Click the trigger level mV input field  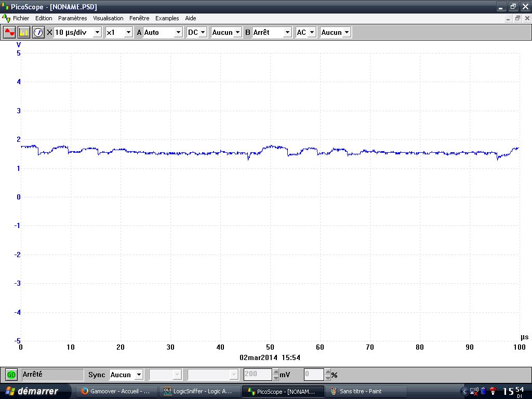[258, 374]
